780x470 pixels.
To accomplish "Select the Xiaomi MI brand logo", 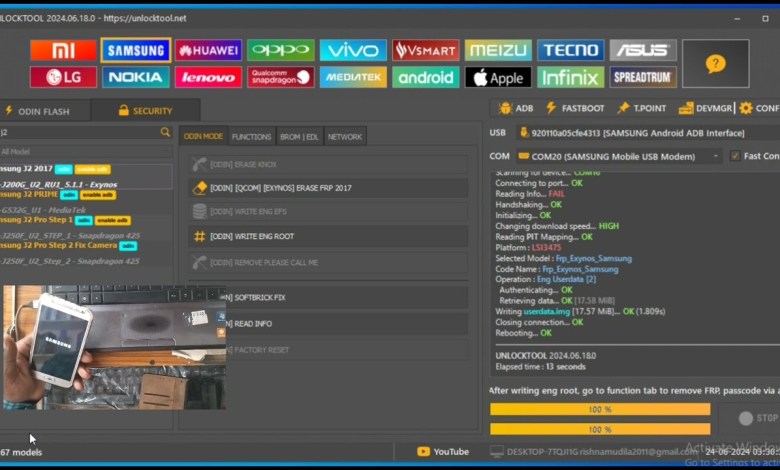I will pyautogui.click(x=63, y=50).
